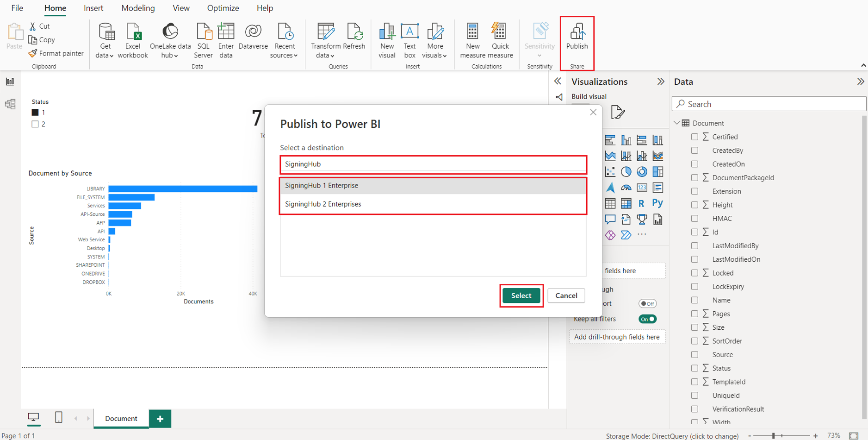Tick Status slicer option 2
The image size is (868, 440).
pos(35,124)
